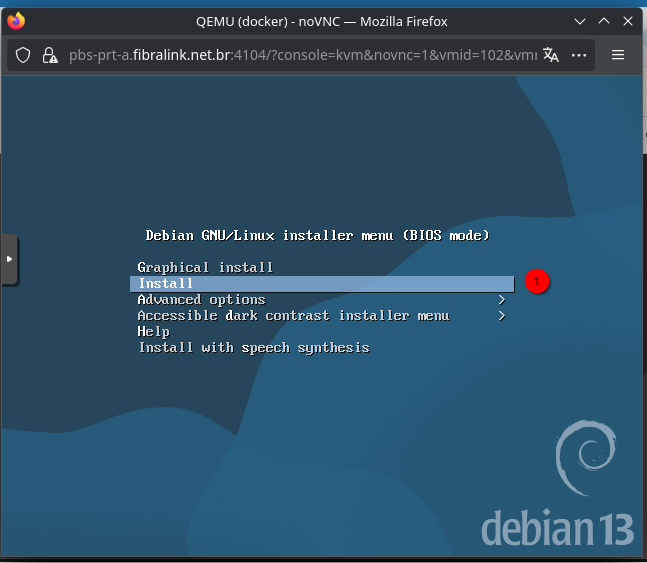
Task: Click the Advanced options label
Action: 201,300
